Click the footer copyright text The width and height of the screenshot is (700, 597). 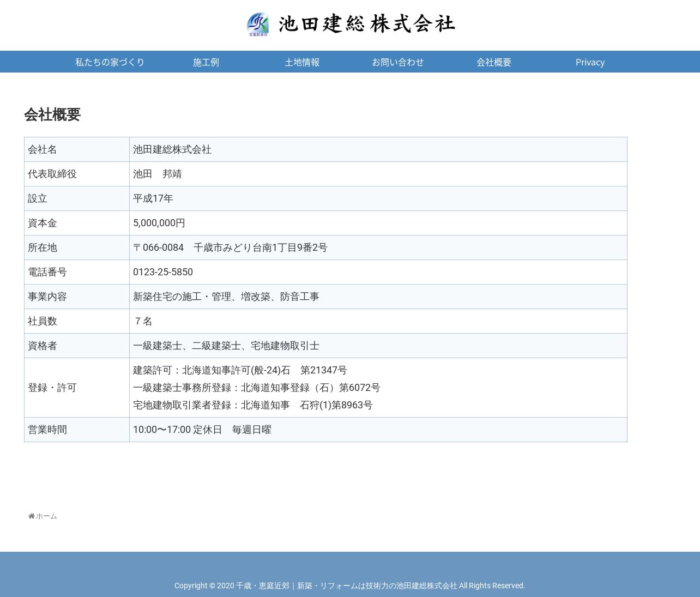350,586
